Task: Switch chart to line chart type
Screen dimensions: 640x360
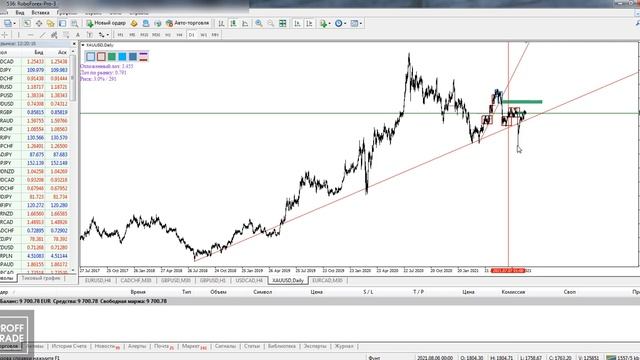Action: (245, 23)
